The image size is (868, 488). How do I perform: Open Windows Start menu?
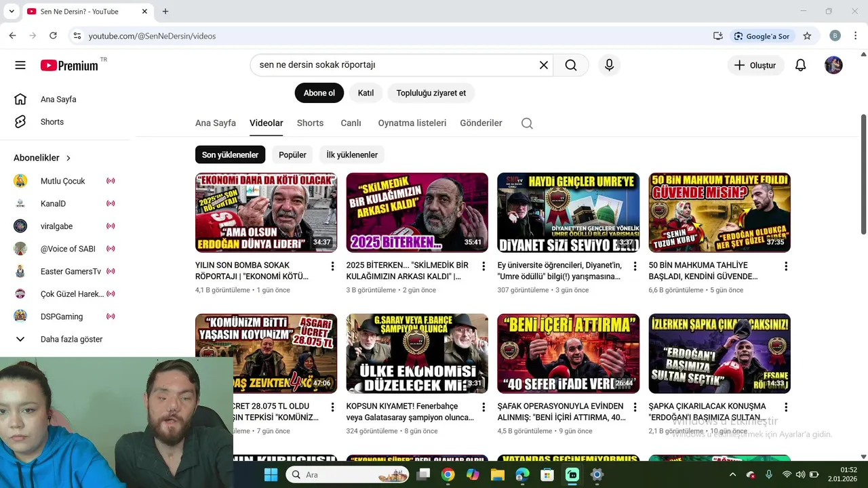271,474
